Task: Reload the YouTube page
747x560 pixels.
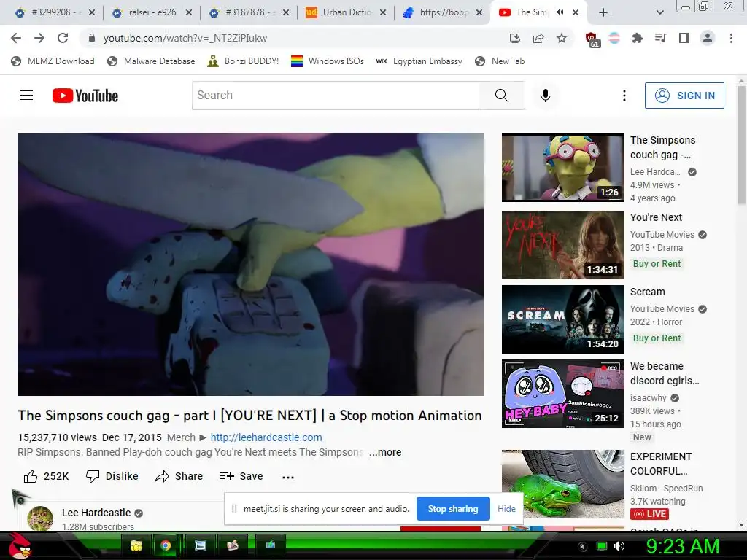Action: click(63, 38)
